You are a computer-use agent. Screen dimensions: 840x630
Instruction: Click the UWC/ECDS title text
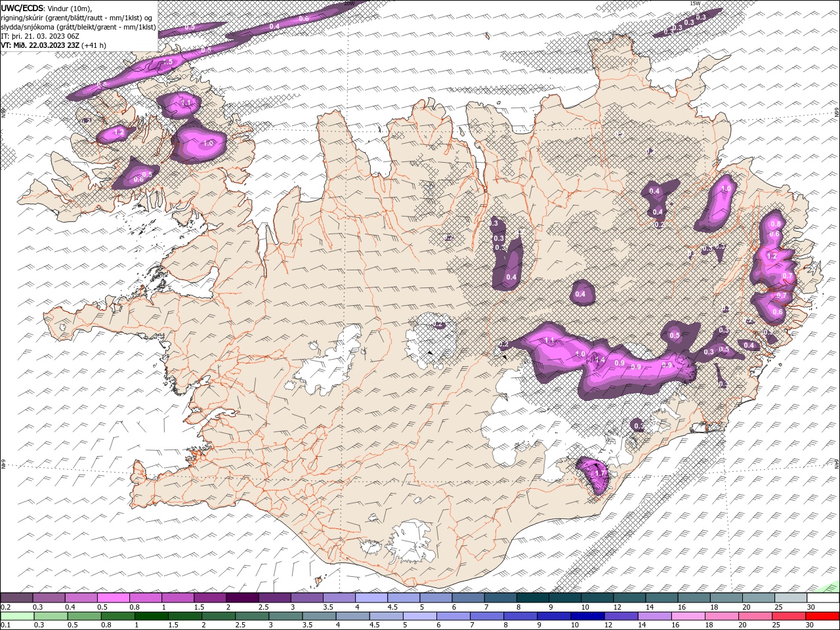22,8
